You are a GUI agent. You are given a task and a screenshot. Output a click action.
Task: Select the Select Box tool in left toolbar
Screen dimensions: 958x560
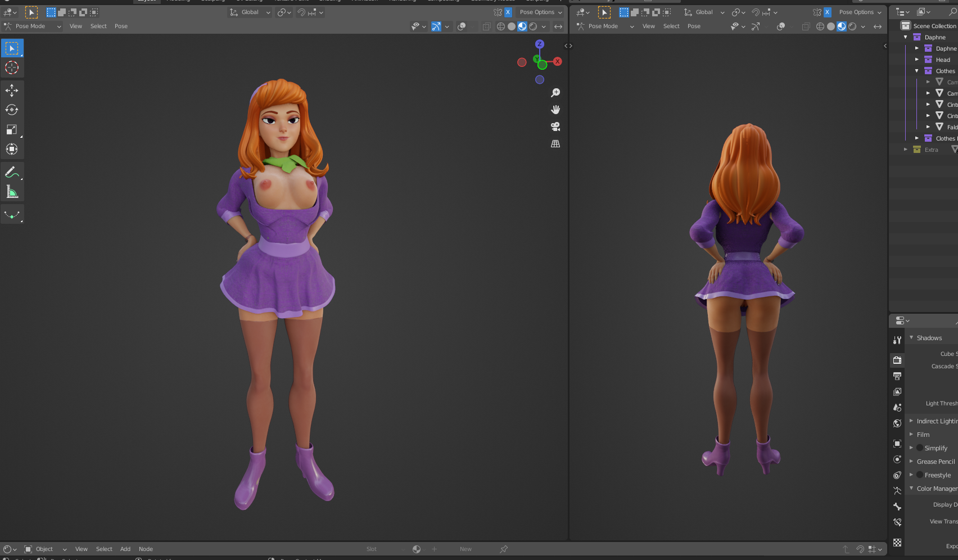(12, 48)
